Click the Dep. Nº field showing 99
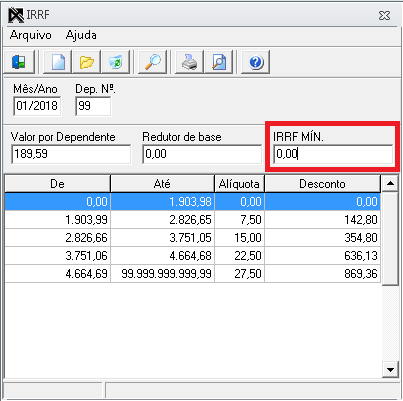 pos(93,106)
